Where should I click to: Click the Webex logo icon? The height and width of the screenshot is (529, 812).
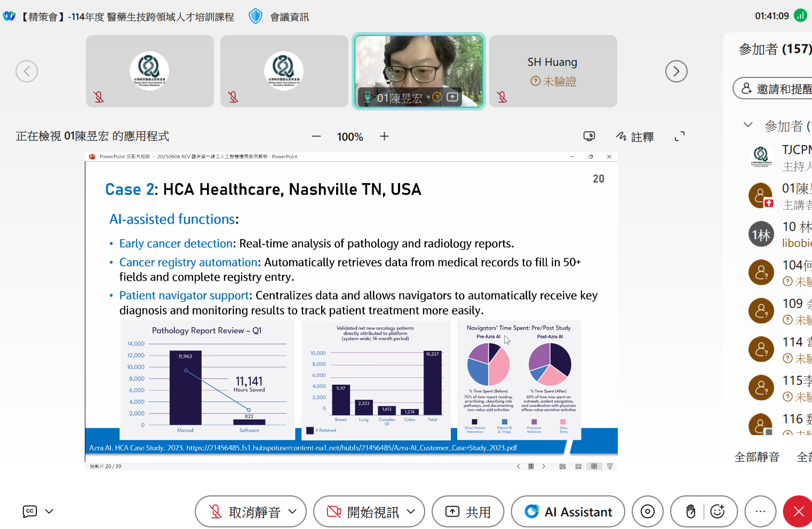click(9, 16)
